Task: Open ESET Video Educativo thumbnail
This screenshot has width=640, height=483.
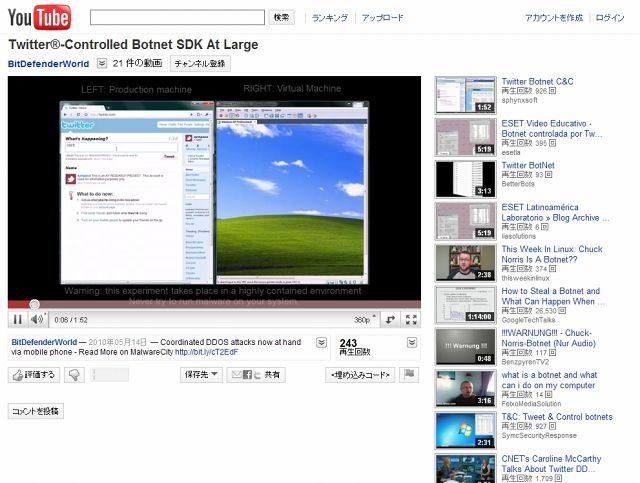Action: (x=466, y=137)
